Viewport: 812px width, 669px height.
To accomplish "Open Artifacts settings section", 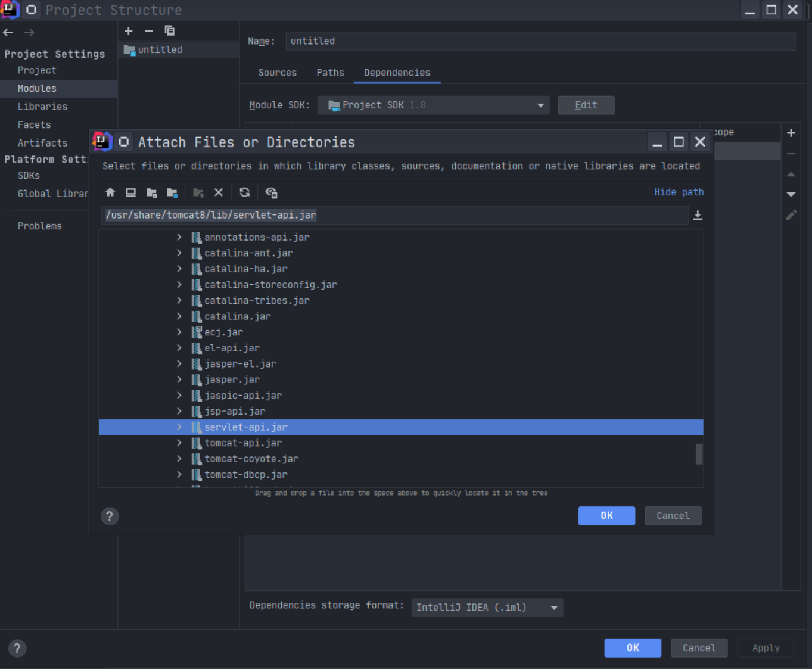I will pos(42,143).
